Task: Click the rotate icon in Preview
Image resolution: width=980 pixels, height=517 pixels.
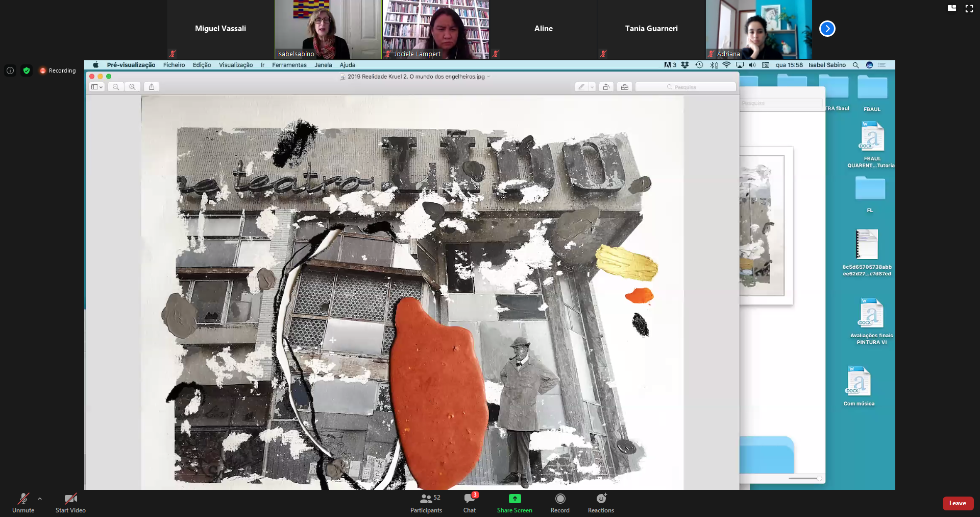Action: [x=606, y=87]
